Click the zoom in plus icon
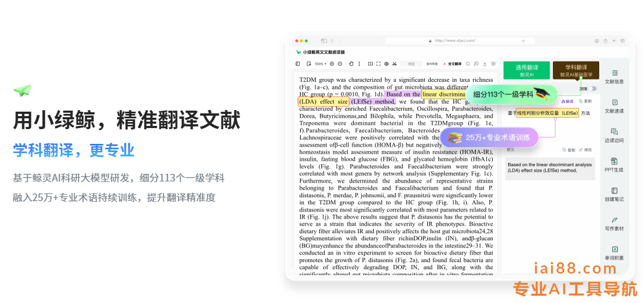Viewport: 644px width, 303px height. 332,64
